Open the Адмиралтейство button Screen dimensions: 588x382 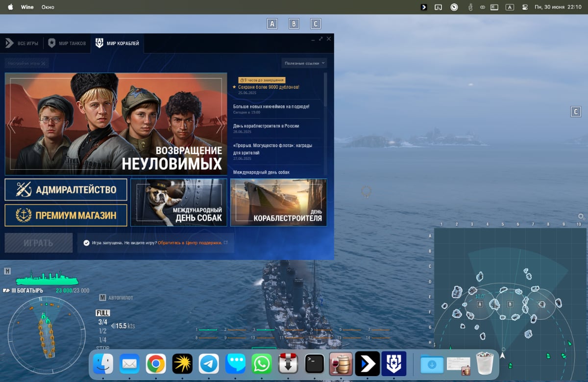(66, 190)
